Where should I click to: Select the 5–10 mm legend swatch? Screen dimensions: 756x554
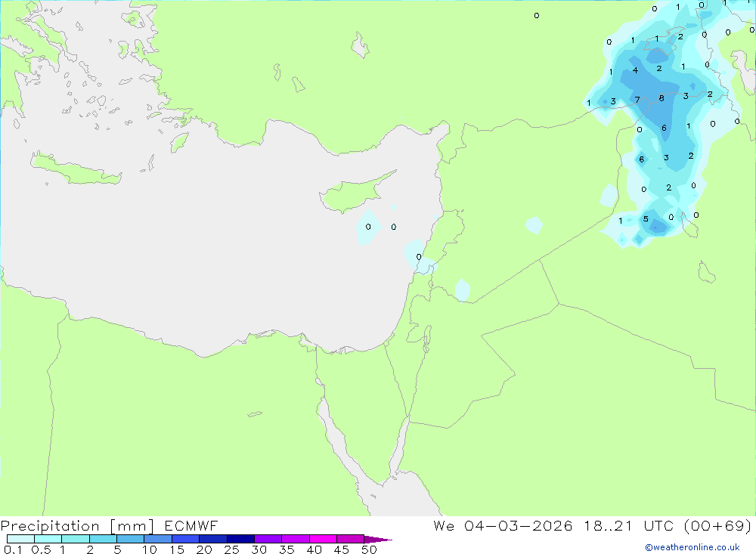131,539
